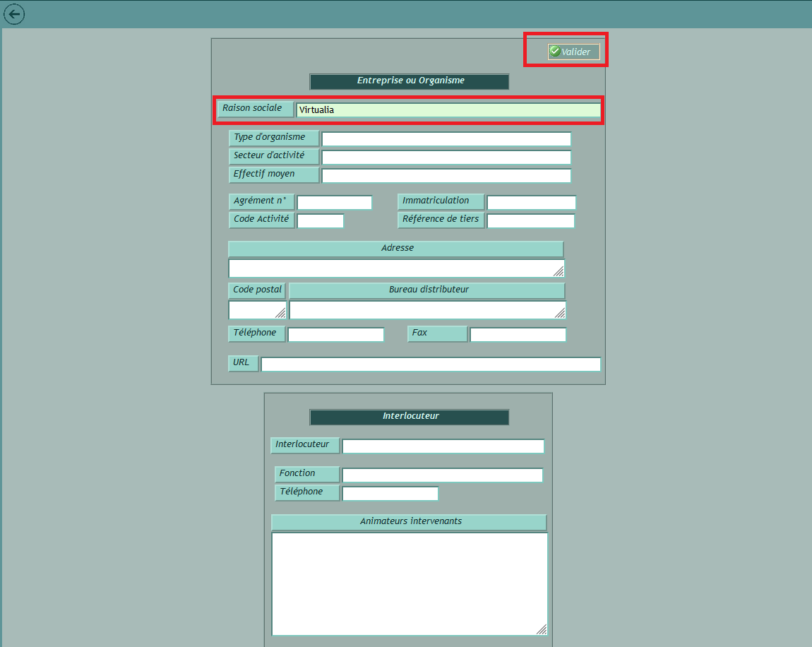812x647 pixels.
Task: Click the back arrow icon
Action: [13, 14]
